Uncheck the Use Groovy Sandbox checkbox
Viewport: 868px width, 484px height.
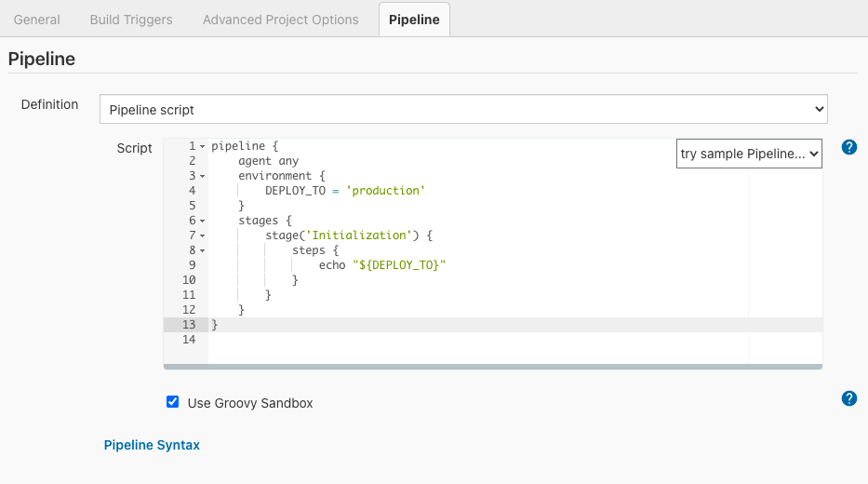point(172,402)
